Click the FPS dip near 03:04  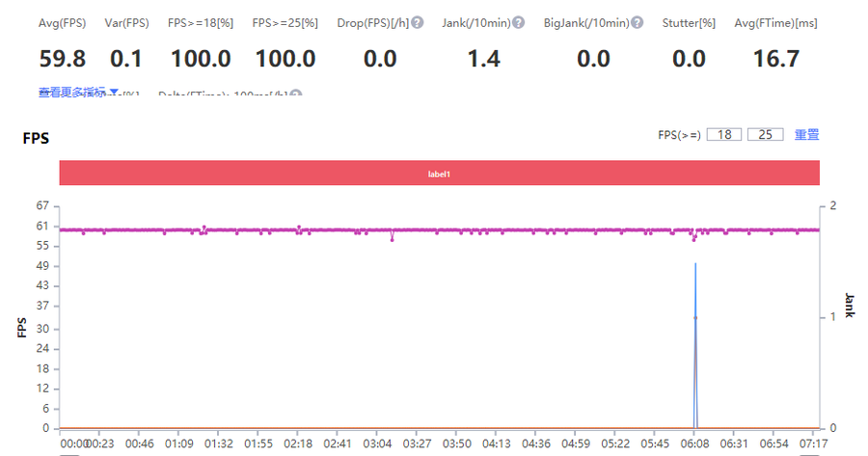tap(392, 238)
